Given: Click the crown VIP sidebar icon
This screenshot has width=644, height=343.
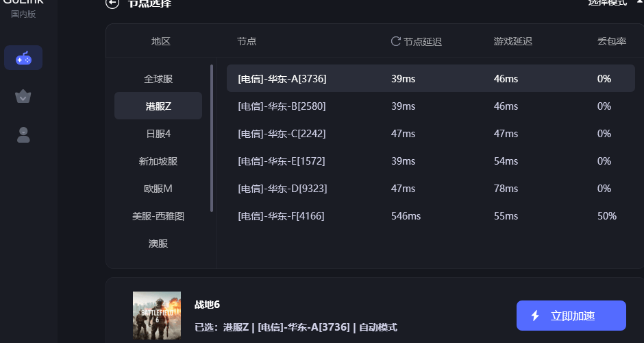Looking at the screenshot, I should (x=23, y=96).
